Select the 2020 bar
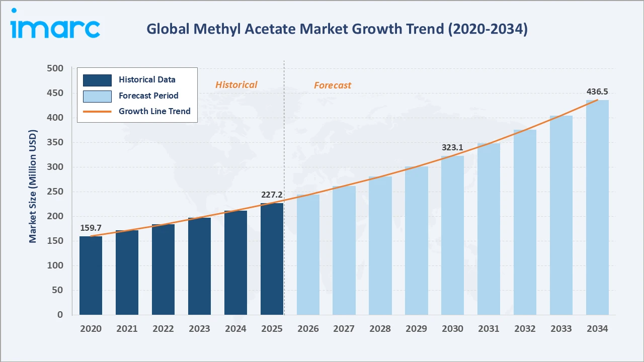 click(91, 276)
